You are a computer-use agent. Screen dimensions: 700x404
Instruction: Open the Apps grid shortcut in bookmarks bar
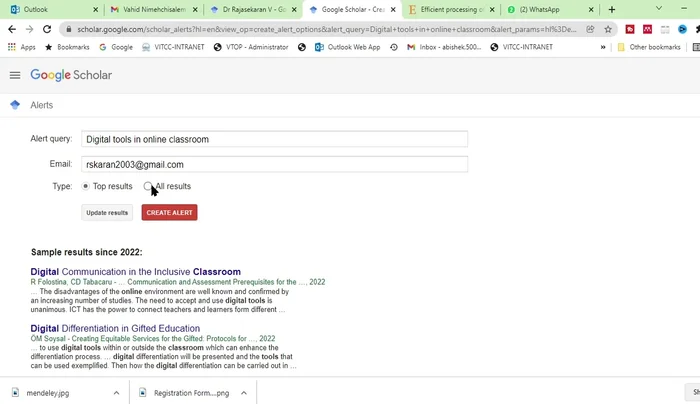point(21,47)
